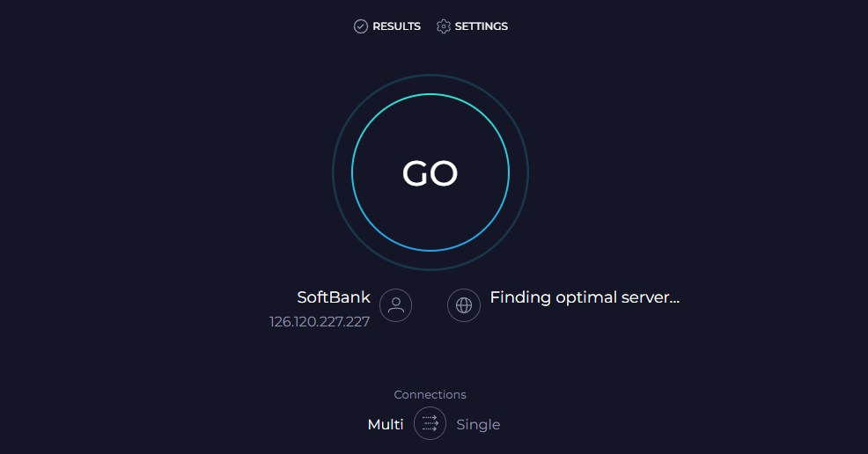Click the letter G in GO
868x454 pixels.
coord(416,173)
